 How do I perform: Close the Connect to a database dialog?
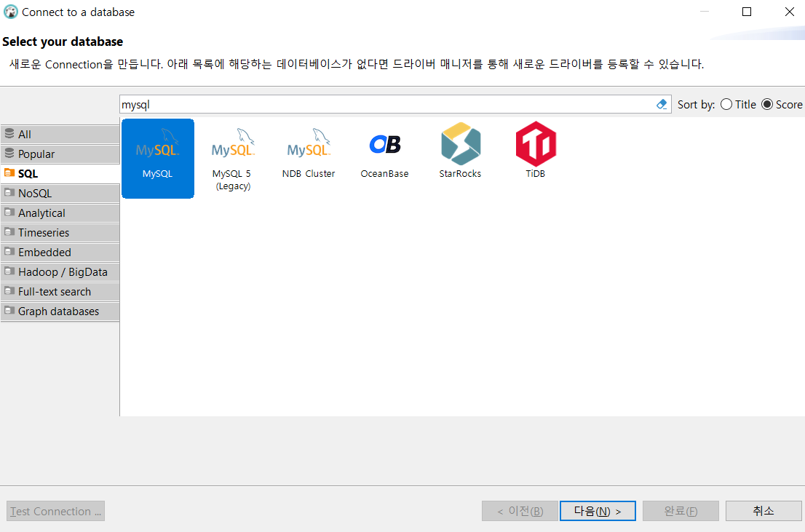click(790, 12)
